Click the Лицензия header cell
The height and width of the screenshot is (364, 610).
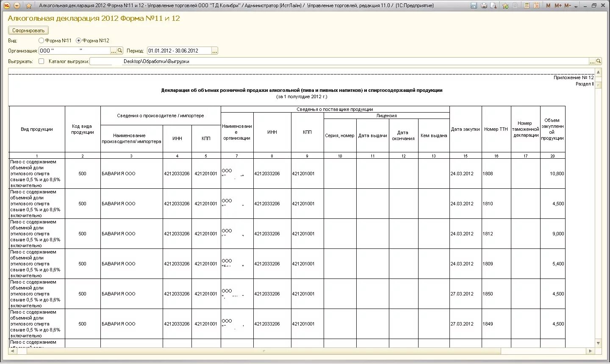coord(386,116)
